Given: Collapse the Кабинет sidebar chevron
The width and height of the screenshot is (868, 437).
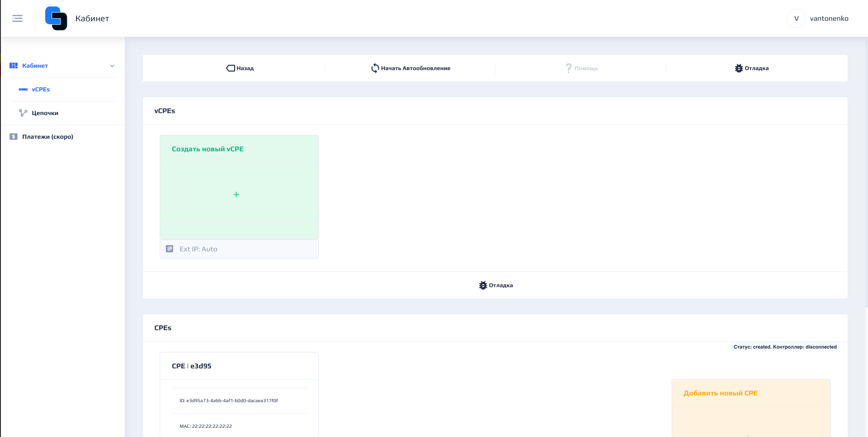Looking at the screenshot, I should point(112,66).
